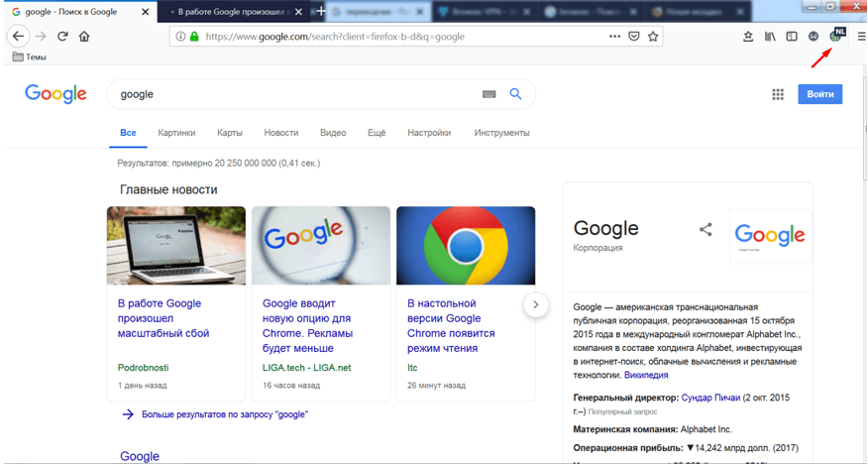Image resolution: width=868 pixels, height=464 pixels.
Task: Open the VPN extension with NL badge
Action: pos(836,36)
